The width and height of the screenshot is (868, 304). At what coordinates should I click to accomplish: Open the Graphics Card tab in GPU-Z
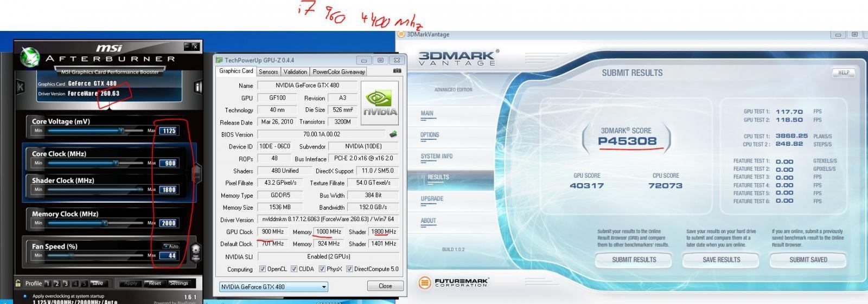tap(236, 71)
